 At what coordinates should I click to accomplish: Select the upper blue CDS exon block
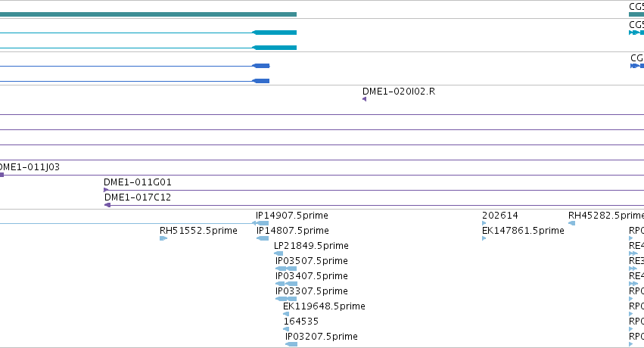(261, 66)
